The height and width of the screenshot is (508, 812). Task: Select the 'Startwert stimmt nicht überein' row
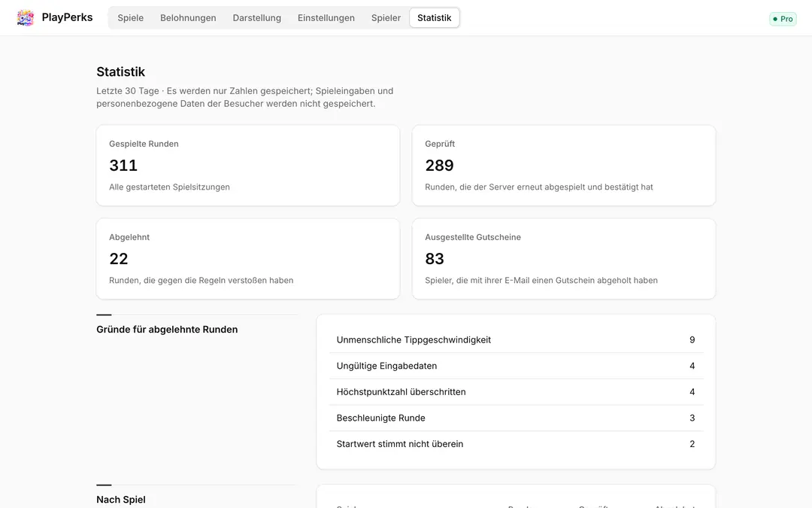pyautogui.click(x=516, y=444)
